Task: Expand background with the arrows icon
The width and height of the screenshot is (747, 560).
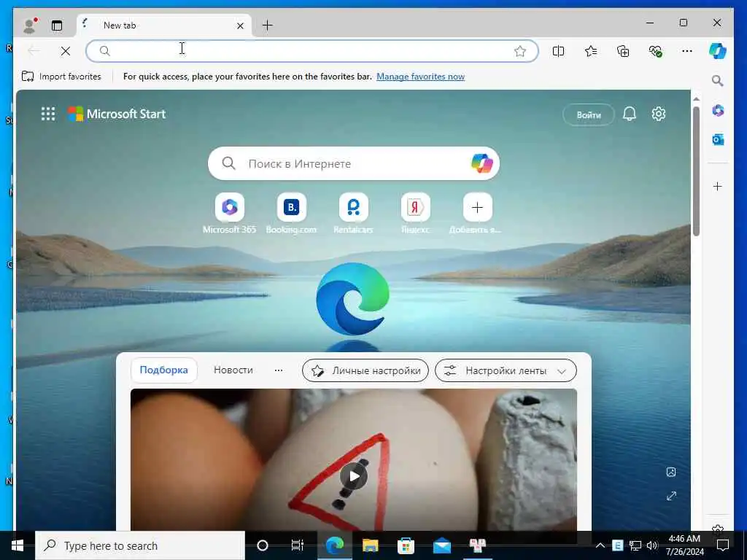Action: click(671, 496)
